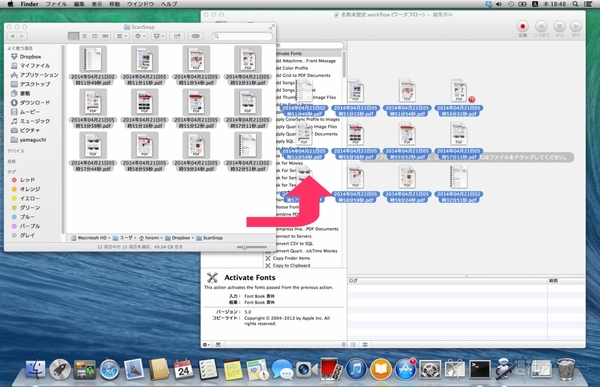Click hiromi in the Finder path bar
600x387 pixels.
pyautogui.click(x=149, y=238)
